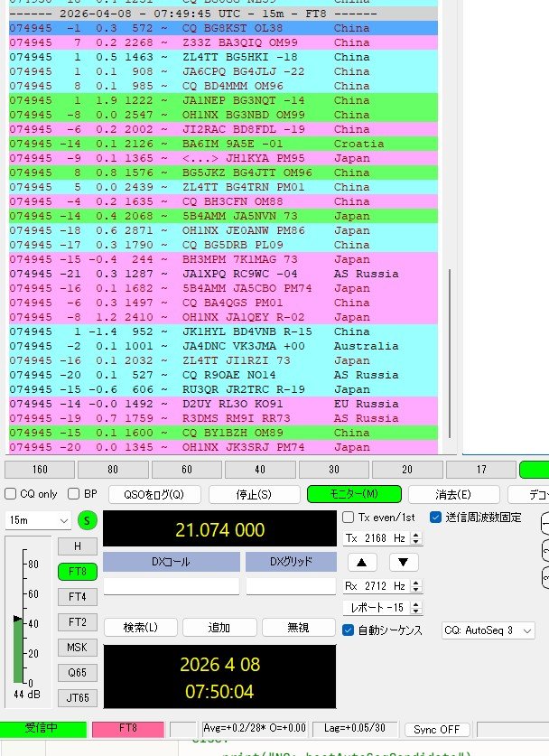Viewport: 549px width, 756px height.
Task: Select decode row CQ R9OAE NO14
Action: [223, 375]
